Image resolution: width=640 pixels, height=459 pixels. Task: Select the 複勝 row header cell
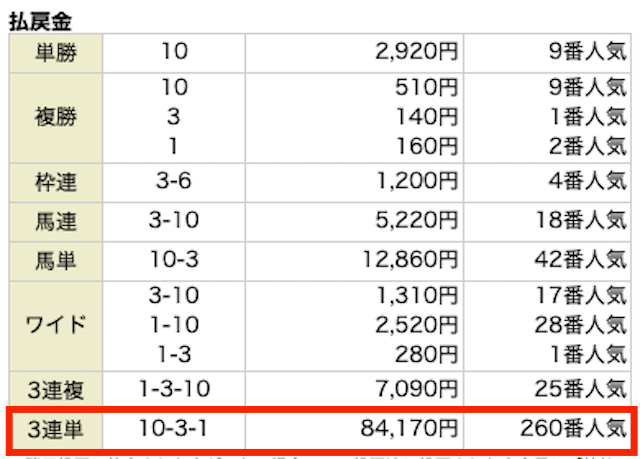56,118
